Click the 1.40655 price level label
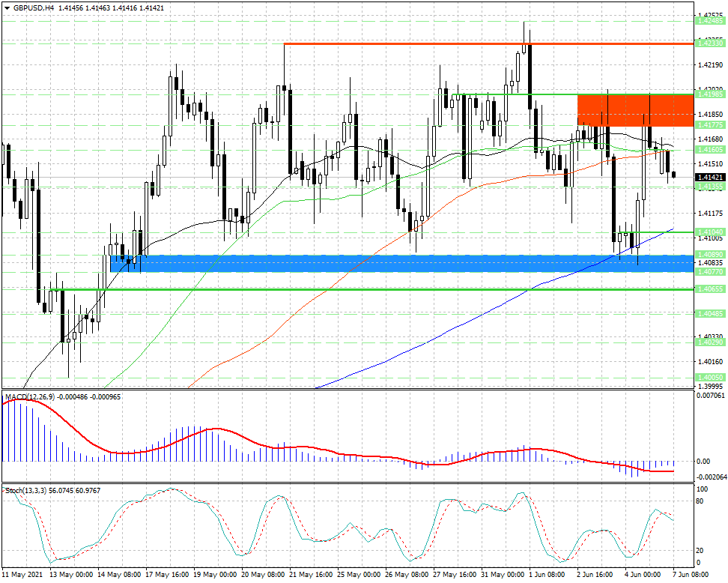728x583 pixels. (x=710, y=289)
